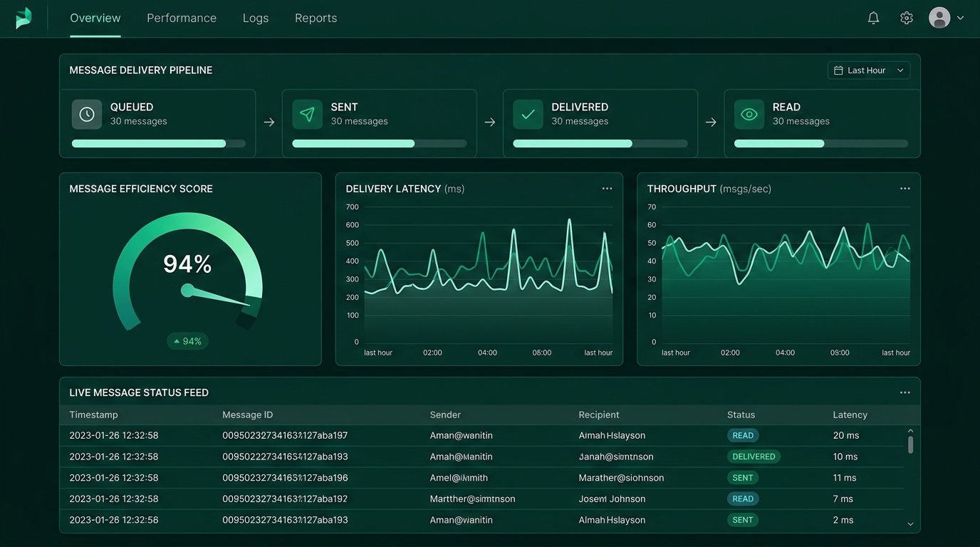Screen dimensions: 980x547
Task: Click the user avatar icon
Action: click(939, 18)
